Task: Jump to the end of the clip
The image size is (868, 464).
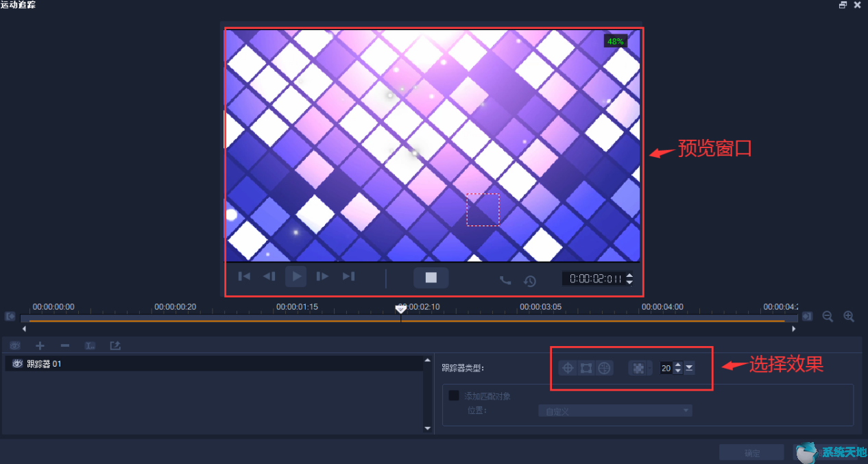Action: 348,276
